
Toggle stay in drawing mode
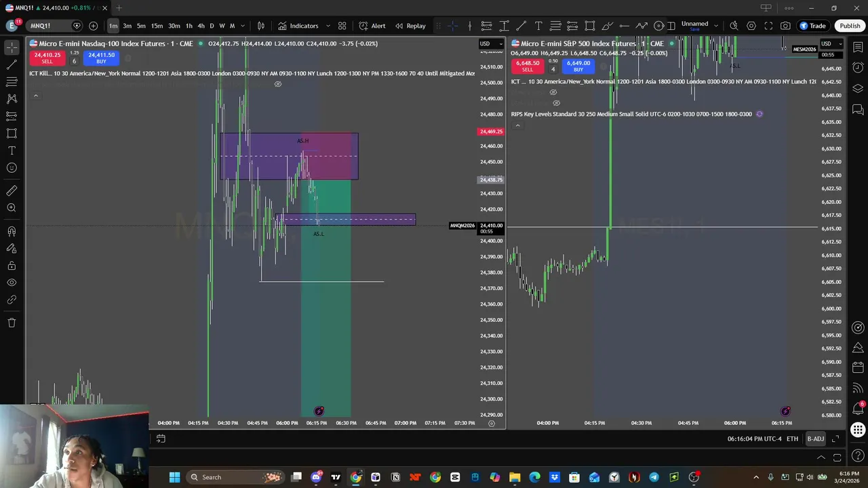point(12,249)
